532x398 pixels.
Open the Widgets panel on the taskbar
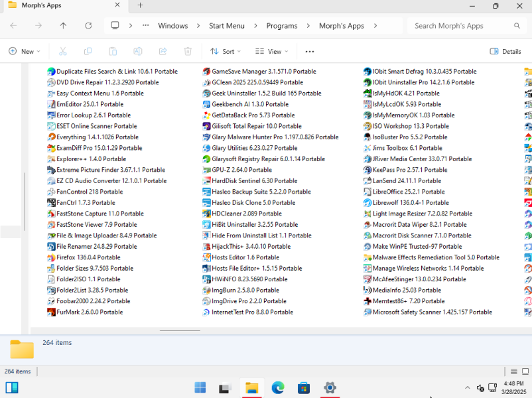[12, 387]
